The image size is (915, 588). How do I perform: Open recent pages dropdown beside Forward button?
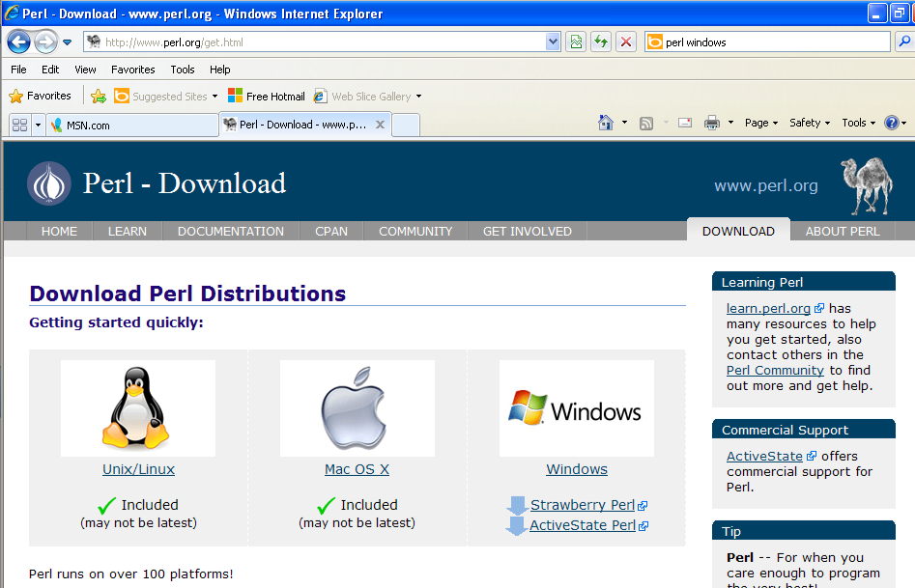tap(67, 42)
